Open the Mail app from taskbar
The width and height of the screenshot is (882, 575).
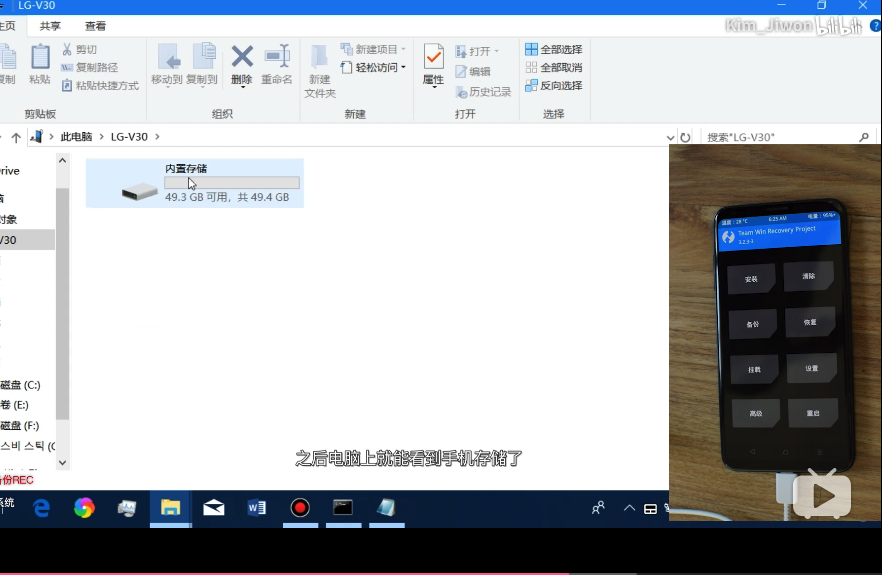tap(214, 508)
